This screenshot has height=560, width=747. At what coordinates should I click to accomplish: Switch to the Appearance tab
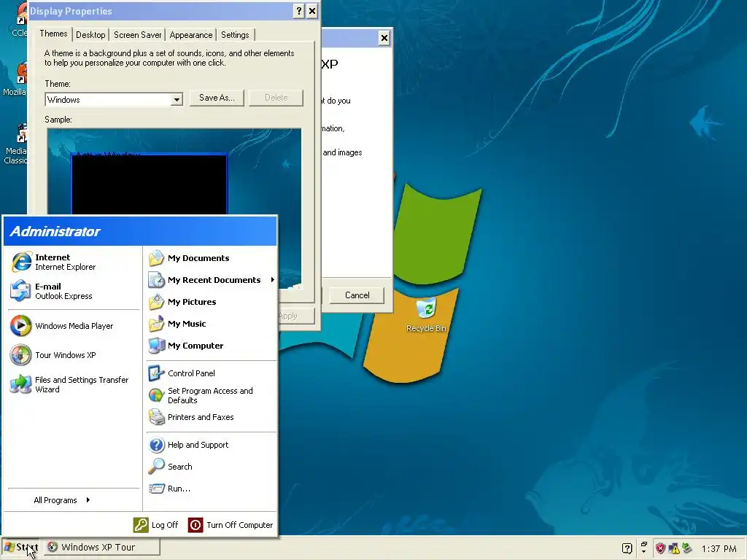pos(191,35)
